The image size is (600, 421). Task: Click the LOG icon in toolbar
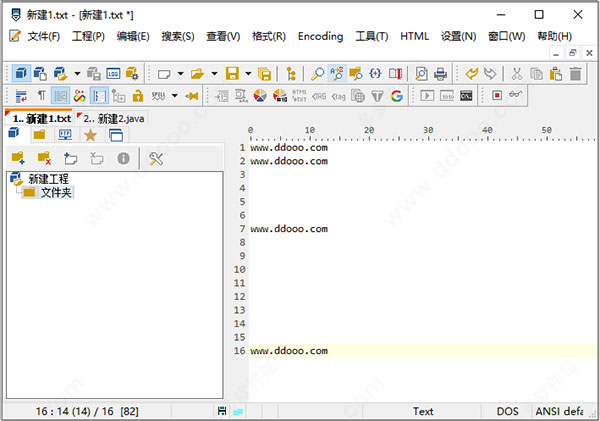113,73
